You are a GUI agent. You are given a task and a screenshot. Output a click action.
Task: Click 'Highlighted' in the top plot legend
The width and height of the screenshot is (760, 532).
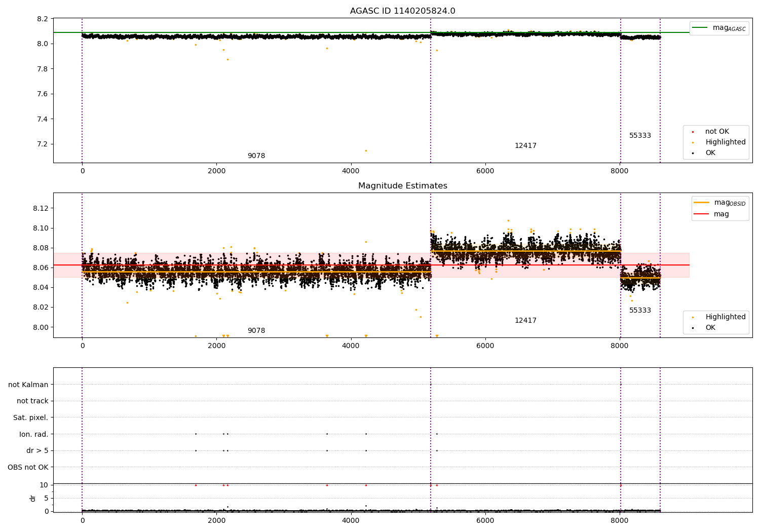[725, 142]
